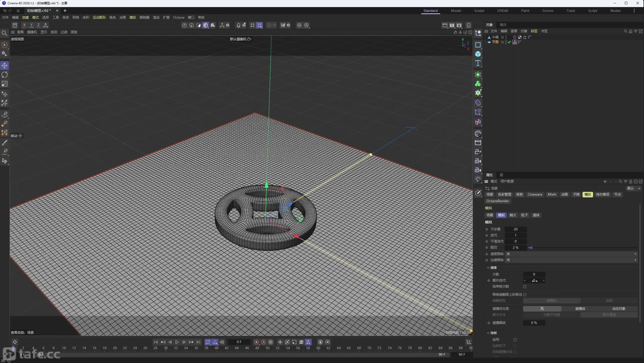Screen dimensions: 644x363
Task: Toggle the X axis lock
Action: pos(24,25)
